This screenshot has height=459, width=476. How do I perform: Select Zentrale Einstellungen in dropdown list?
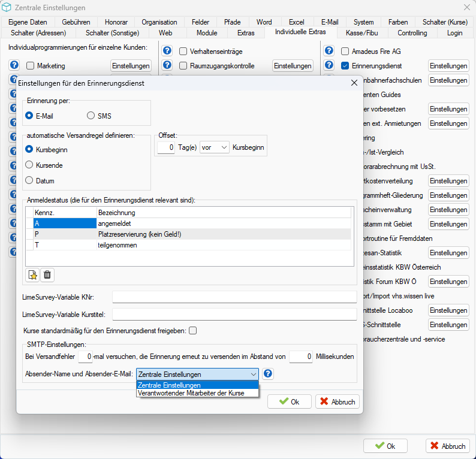197,385
